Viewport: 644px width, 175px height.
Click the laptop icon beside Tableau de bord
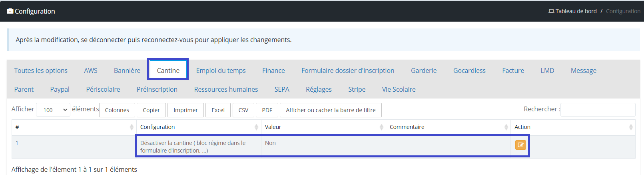click(551, 11)
